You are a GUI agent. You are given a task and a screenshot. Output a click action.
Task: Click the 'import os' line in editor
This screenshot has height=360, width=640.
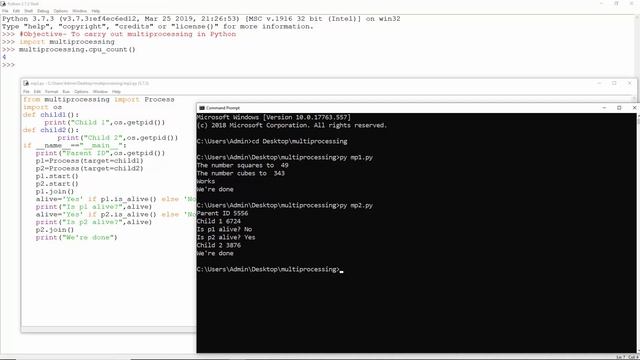(42, 107)
